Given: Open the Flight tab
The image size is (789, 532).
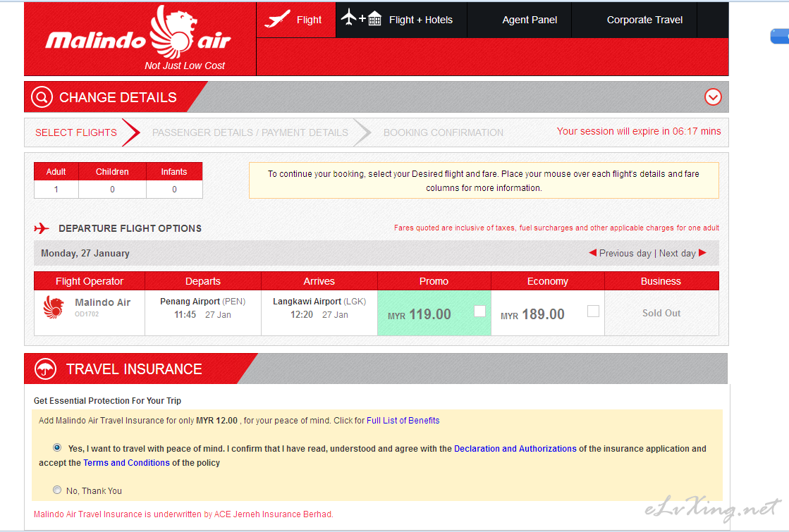Looking at the screenshot, I should (296, 20).
